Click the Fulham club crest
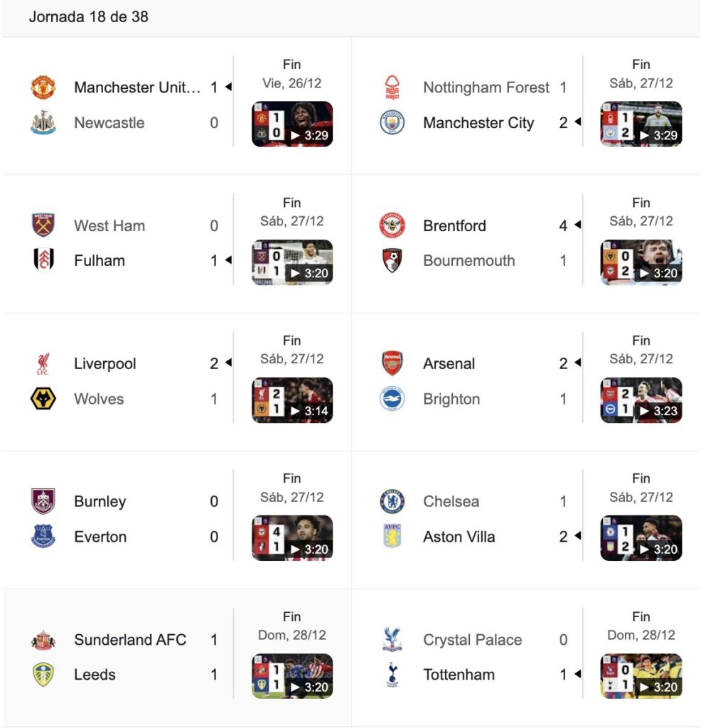 [43, 261]
